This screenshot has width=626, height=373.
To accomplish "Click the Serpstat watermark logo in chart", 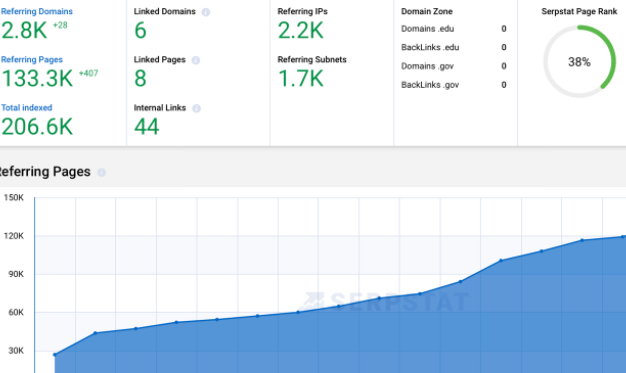I will tap(384, 302).
